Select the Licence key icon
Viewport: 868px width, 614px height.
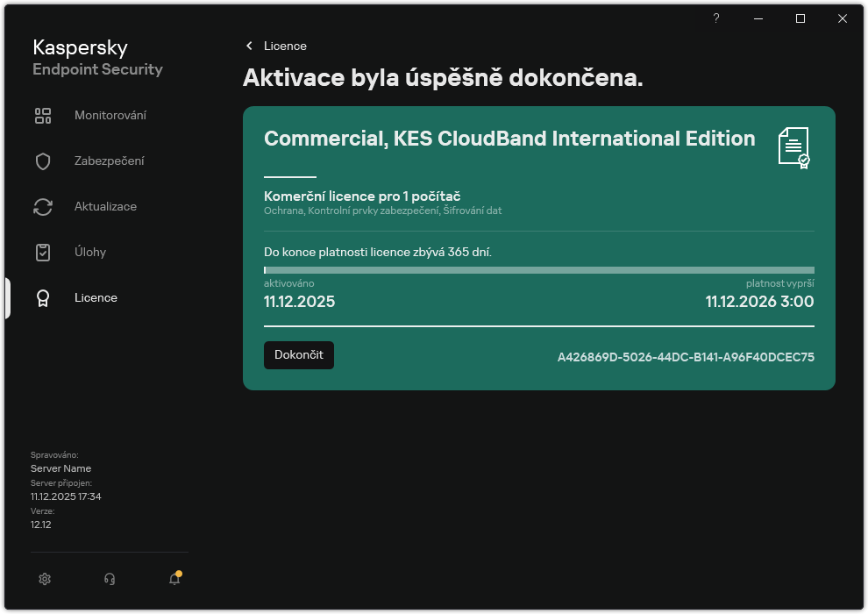pyautogui.click(x=43, y=297)
